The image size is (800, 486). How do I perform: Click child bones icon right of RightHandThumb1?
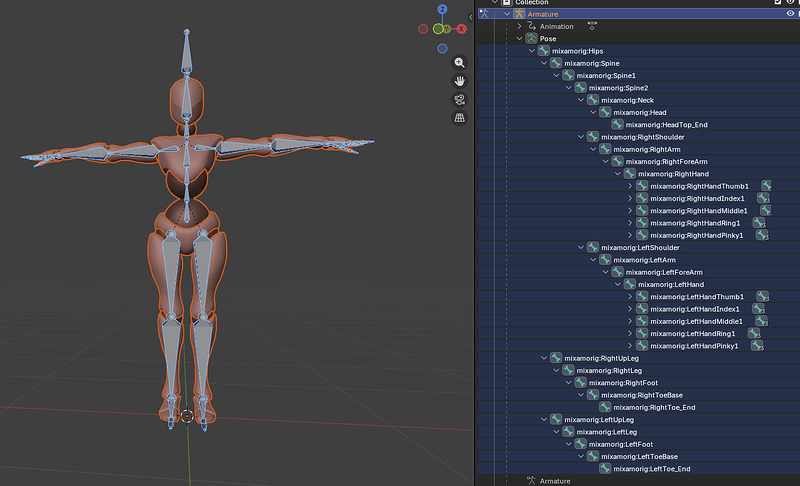766,186
